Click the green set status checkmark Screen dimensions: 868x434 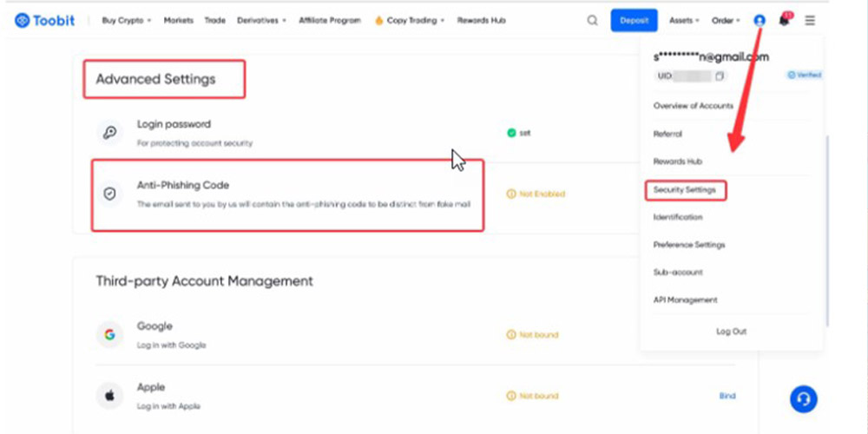(511, 133)
